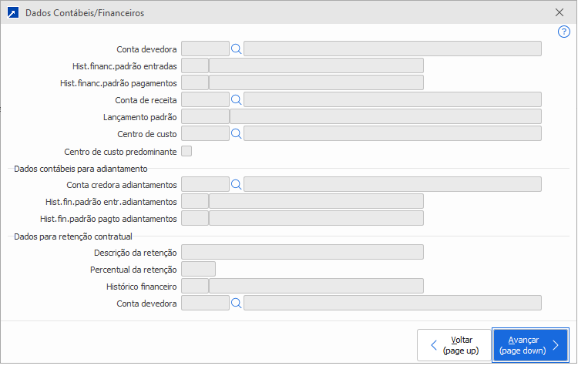This screenshot has width=588, height=369.
Task: Click the Conta de receita code field
Action: click(205, 99)
